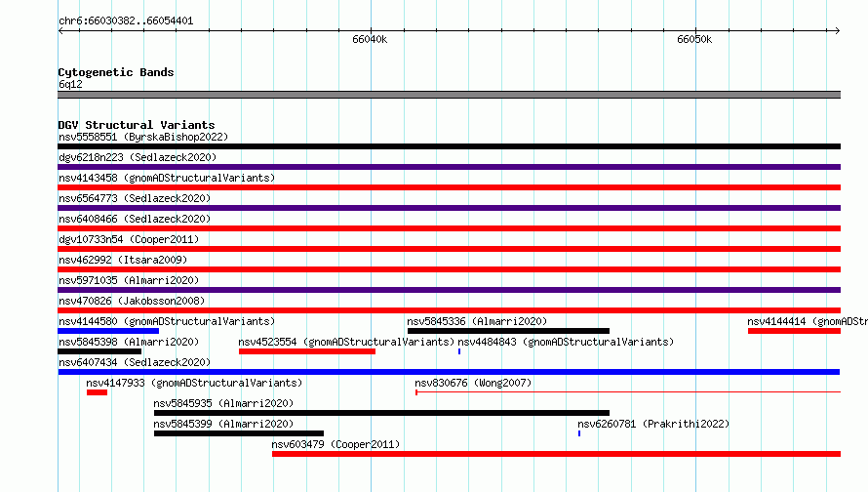
Task: Select the black nsv5558551 variant bar
Action: (449, 146)
